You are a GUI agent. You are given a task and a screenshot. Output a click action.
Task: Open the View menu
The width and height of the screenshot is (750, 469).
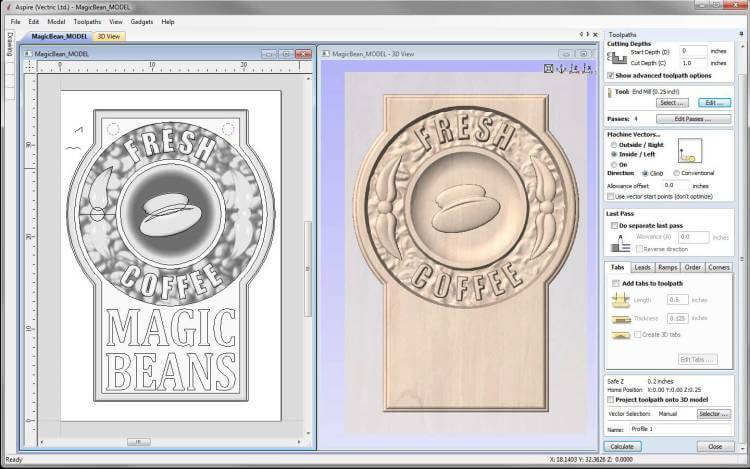pos(116,22)
